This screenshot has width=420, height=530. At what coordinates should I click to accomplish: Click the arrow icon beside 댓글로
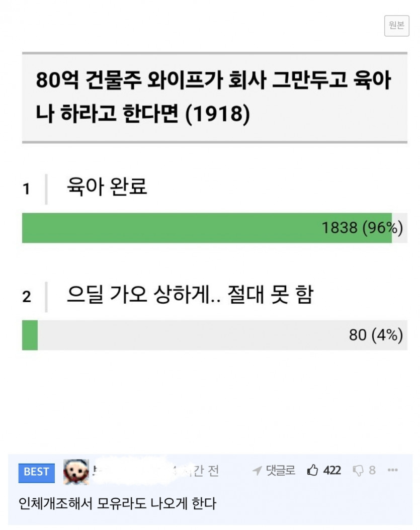click(257, 471)
